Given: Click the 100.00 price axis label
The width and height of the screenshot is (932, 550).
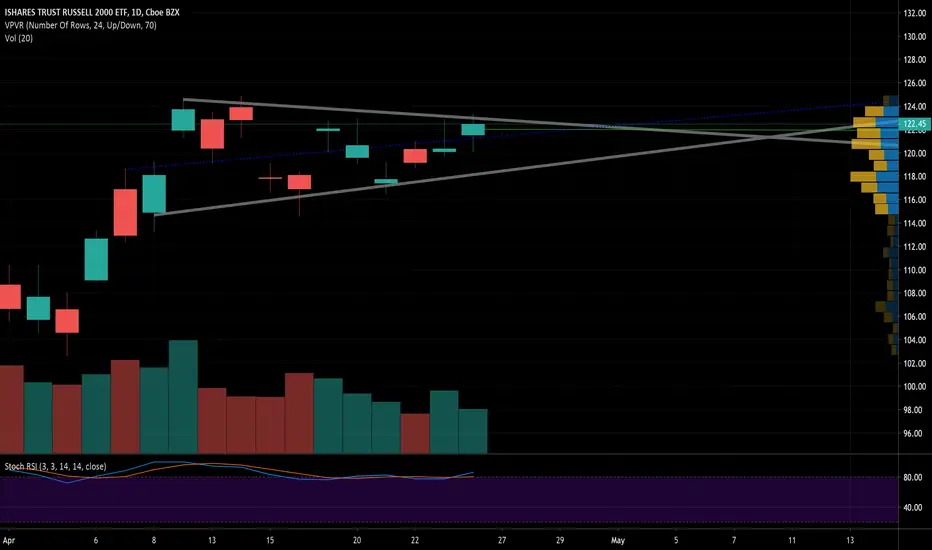Looking at the screenshot, I should 914,386.
